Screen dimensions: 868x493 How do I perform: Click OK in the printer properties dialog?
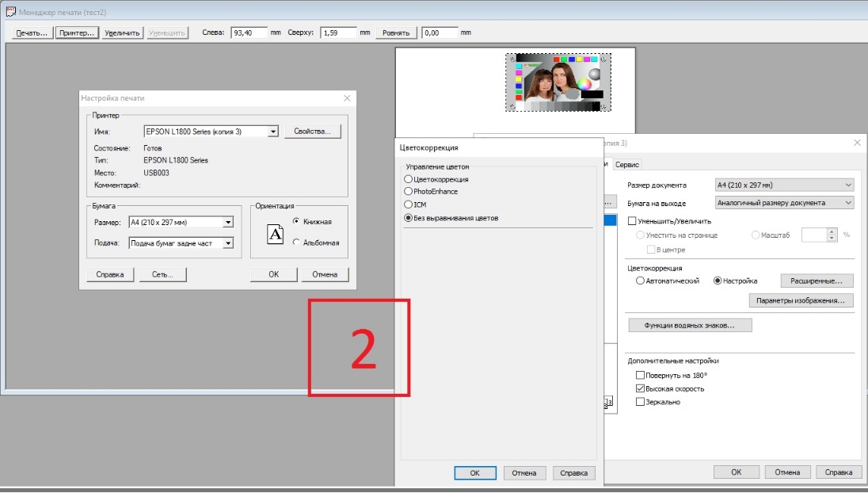tap(737, 472)
